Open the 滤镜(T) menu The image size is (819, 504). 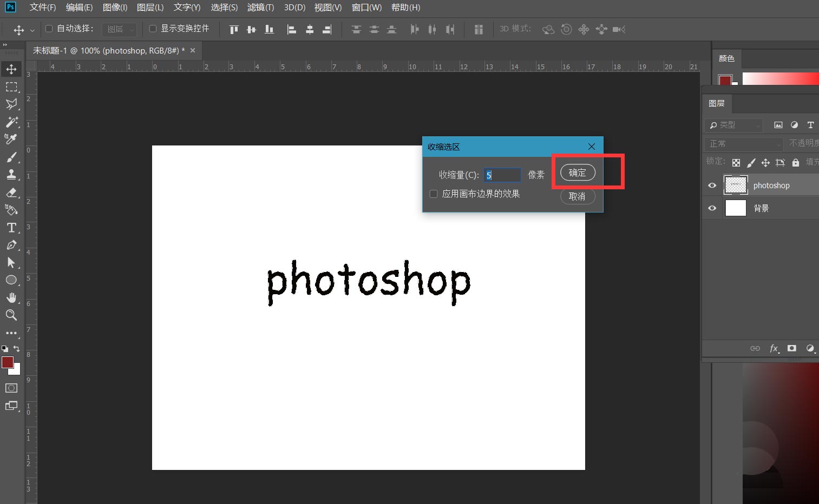[260, 8]
